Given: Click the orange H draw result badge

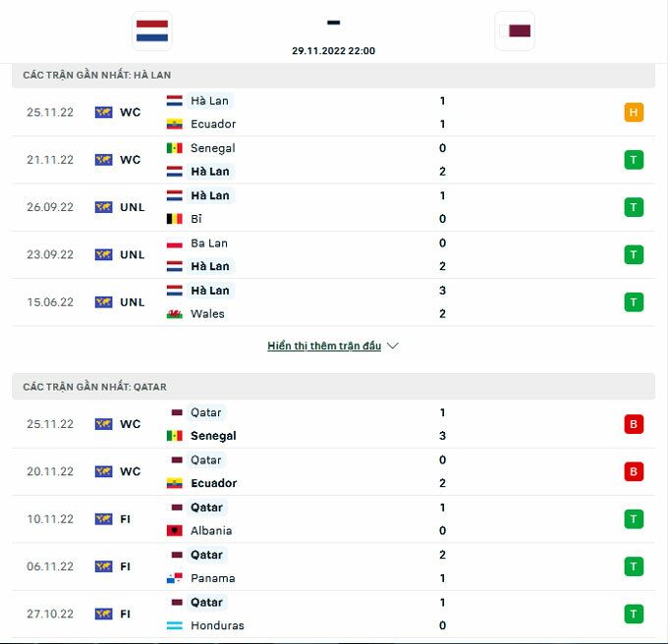Looking at the screenshot, I should point(634,112).
